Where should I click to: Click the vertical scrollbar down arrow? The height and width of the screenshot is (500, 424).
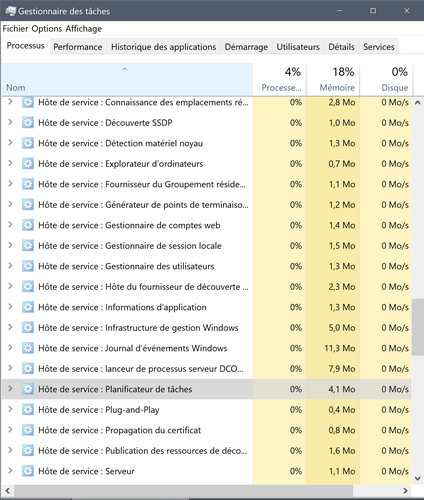click(418, 478)
